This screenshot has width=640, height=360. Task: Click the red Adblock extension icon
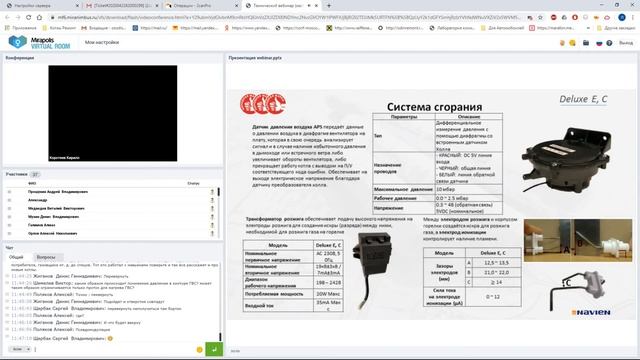[553, 18]
